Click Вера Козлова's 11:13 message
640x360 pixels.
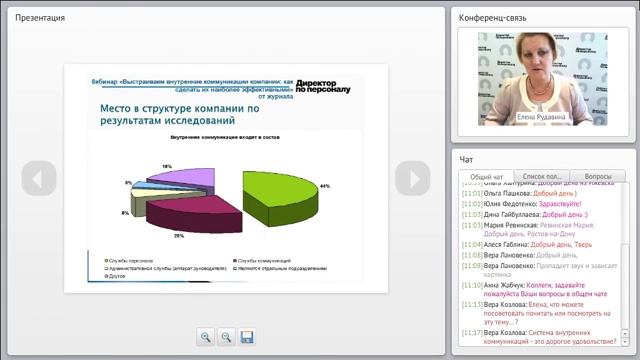(x=536, y=313)
